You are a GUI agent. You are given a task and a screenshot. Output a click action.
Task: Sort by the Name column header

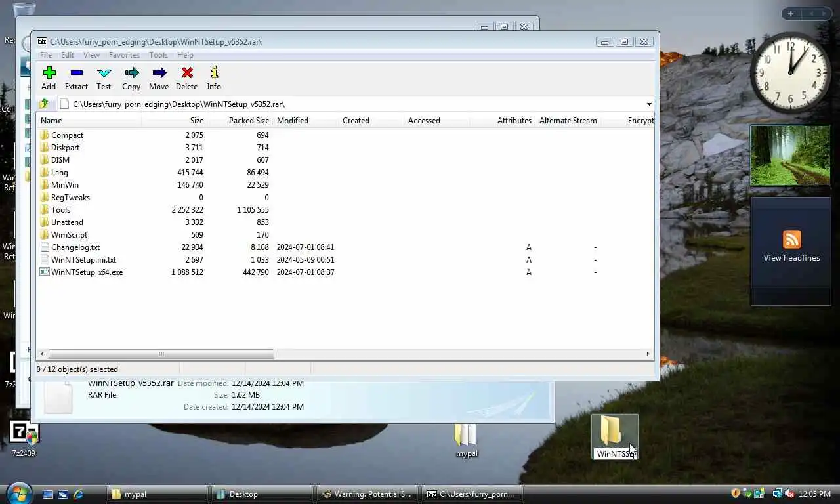tap(89, 120)
